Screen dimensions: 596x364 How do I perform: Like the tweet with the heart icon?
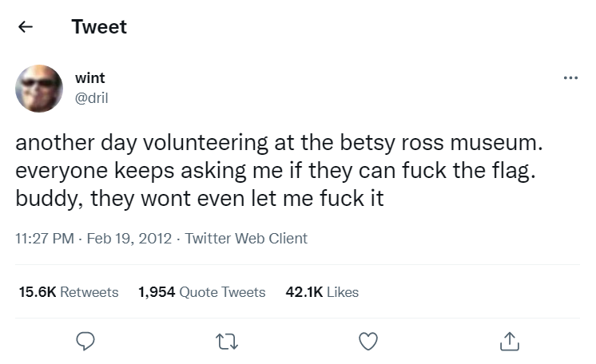point(368,341)
